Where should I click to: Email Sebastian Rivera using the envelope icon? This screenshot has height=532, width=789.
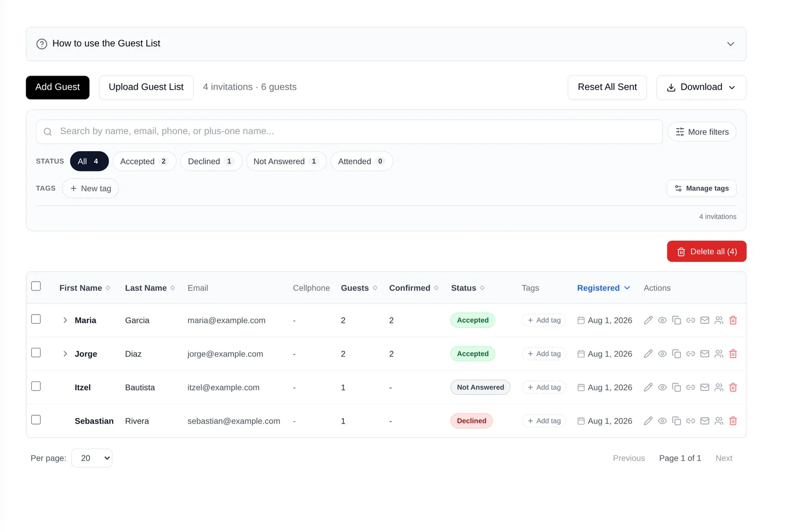[x=705, y=421]
